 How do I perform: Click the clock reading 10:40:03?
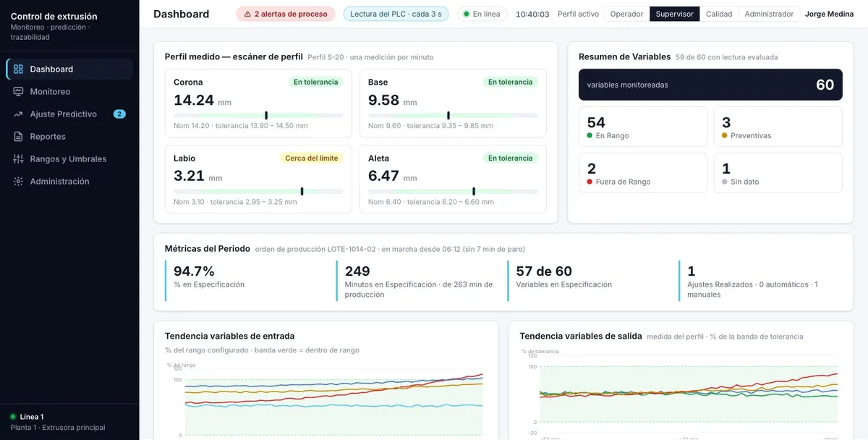532,14
